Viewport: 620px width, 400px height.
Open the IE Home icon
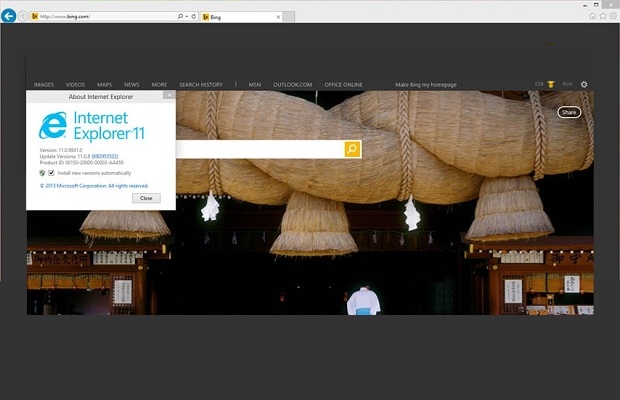coord(593,17)
